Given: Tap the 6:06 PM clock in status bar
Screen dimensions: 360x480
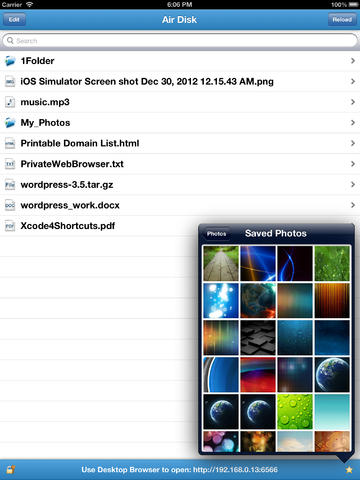Looking at the screenshot, I should pos(180,4).
